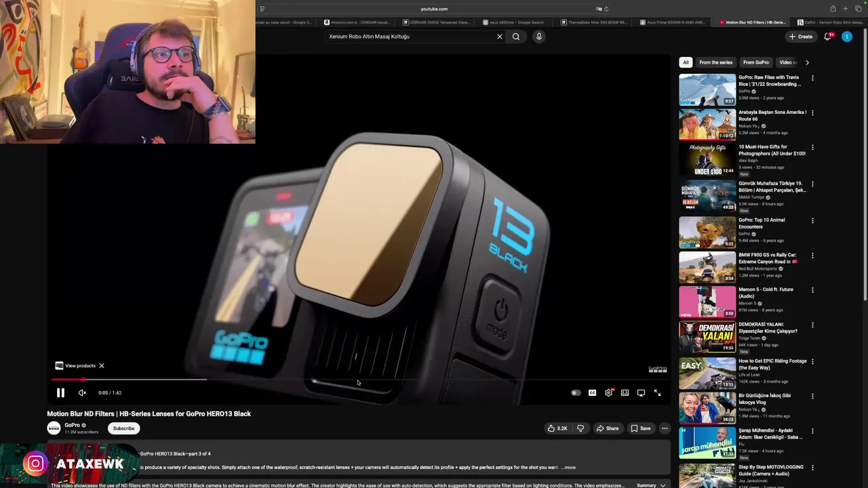The height and width of the screenshot is (488, 868).
Task: Play Top 10 Animal Encounters lion thumbnail
Action: pyautogui.click(x=707, y=232)
